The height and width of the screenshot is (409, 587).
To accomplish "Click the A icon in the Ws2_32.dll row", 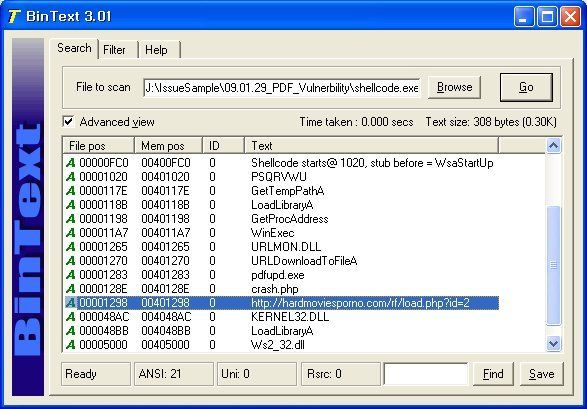I will [70, 345].
